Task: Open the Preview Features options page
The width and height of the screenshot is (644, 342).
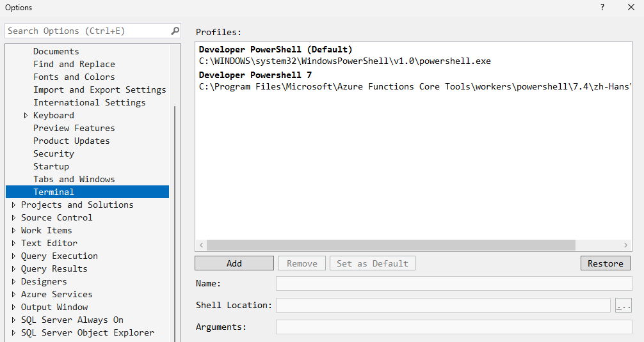Action: 74,128
